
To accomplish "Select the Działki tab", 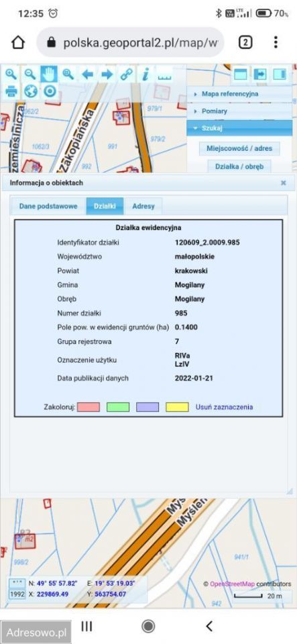I will tap(105, 206).
